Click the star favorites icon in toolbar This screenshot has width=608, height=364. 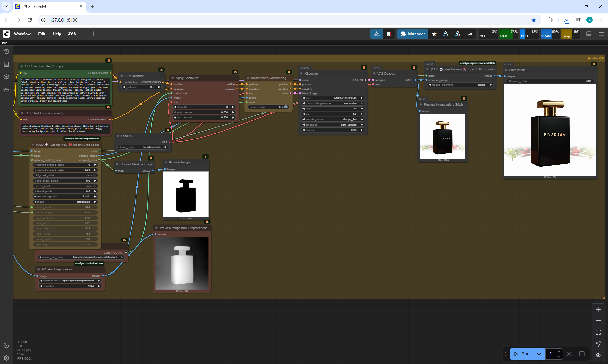click(x=434, y=34)
